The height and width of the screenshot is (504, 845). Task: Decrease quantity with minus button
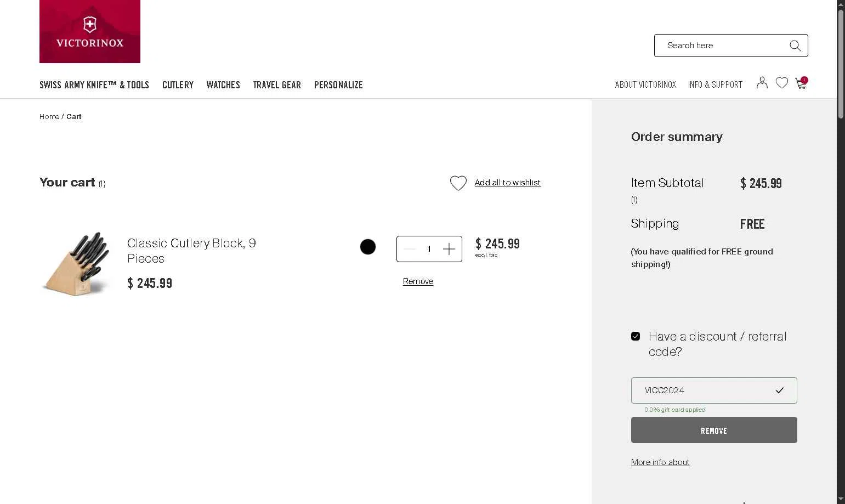click(x=410, y=249)
